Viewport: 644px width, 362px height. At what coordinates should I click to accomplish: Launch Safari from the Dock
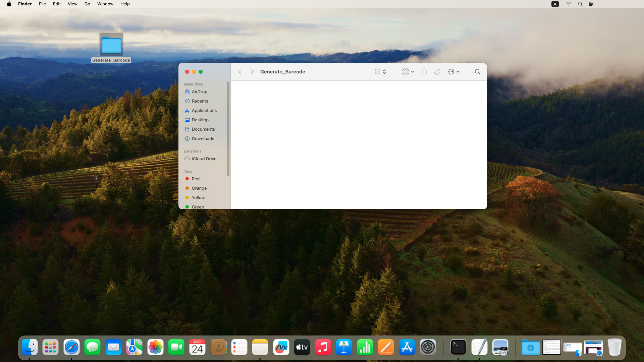(71, 347)
